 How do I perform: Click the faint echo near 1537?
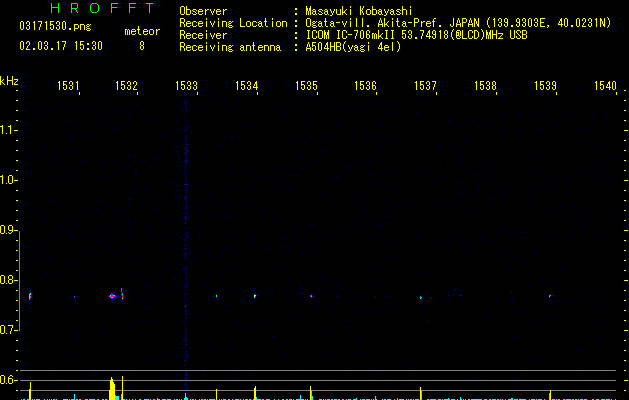(x=421, y=298)
